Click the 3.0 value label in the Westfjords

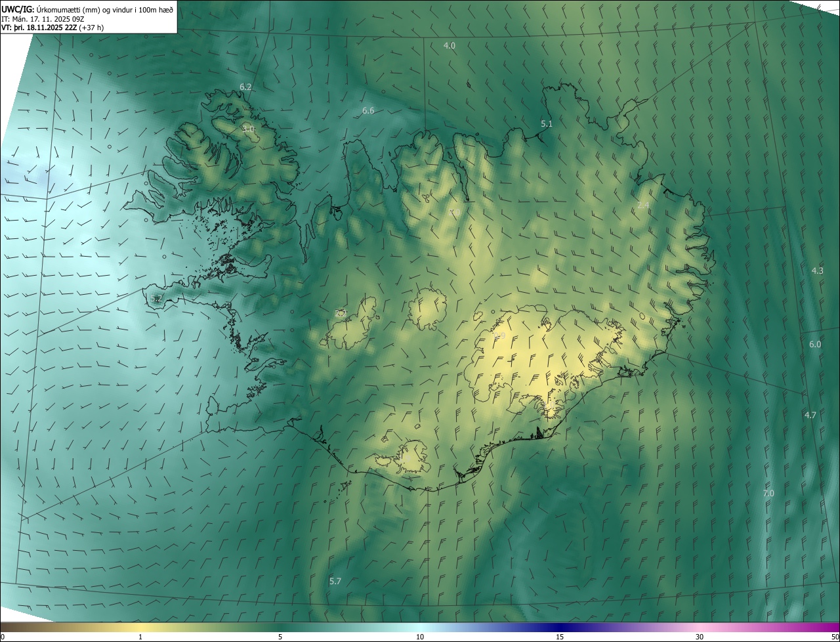pyautogui.click(x=248, y=129)
